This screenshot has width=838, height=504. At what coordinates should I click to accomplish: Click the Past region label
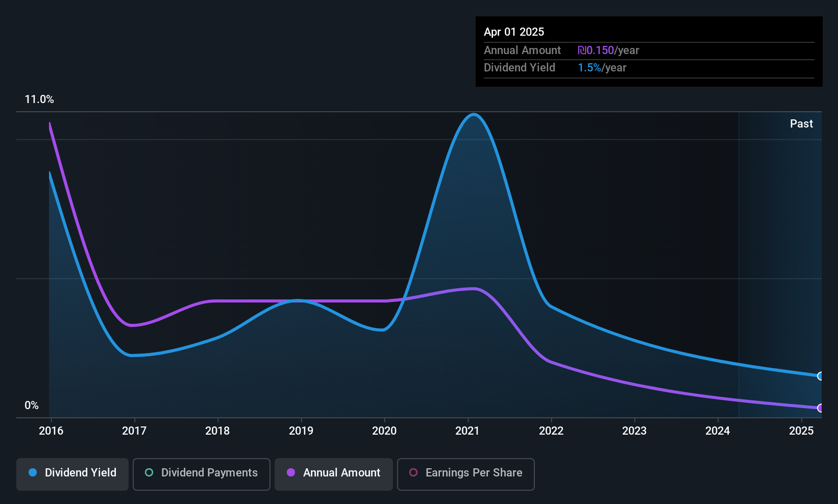801,123
